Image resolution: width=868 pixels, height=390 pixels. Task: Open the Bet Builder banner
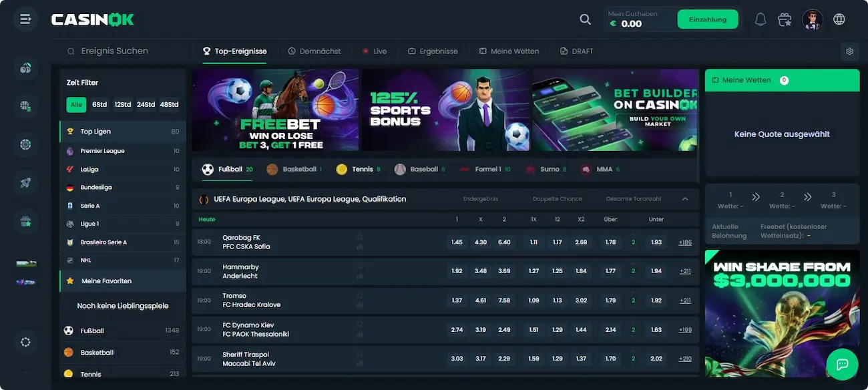[x=615, y=110]
